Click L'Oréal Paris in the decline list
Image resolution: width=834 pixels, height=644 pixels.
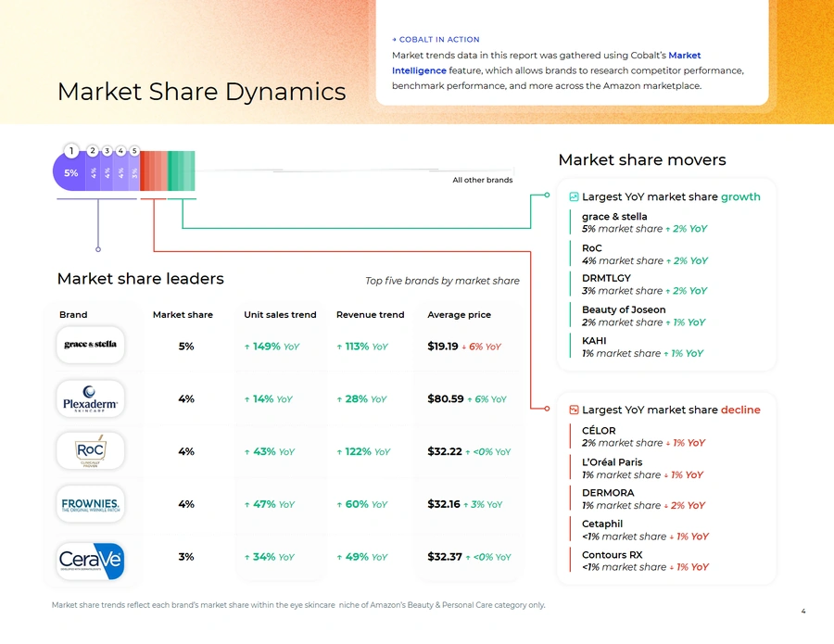tap(613, 462)
